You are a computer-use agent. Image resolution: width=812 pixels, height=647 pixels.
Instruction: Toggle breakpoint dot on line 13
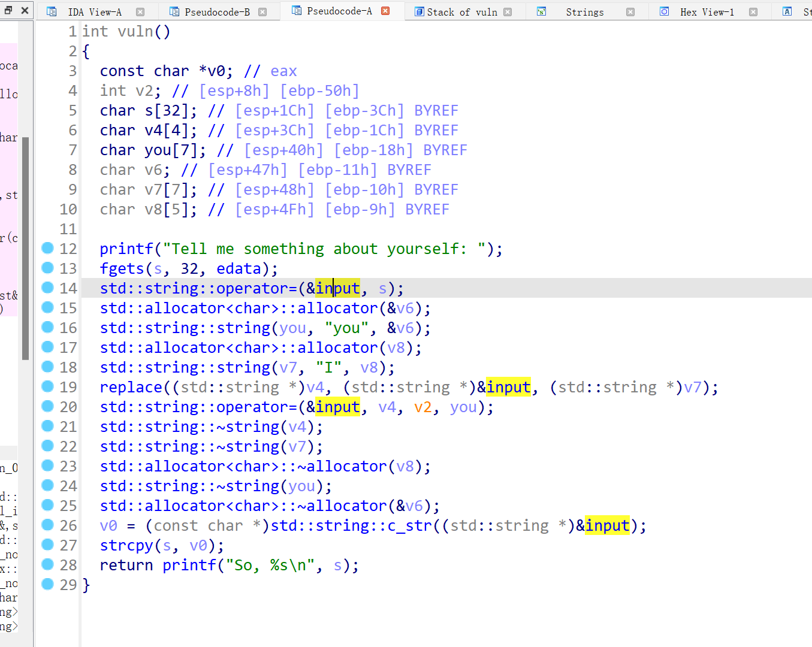point(48,268)
